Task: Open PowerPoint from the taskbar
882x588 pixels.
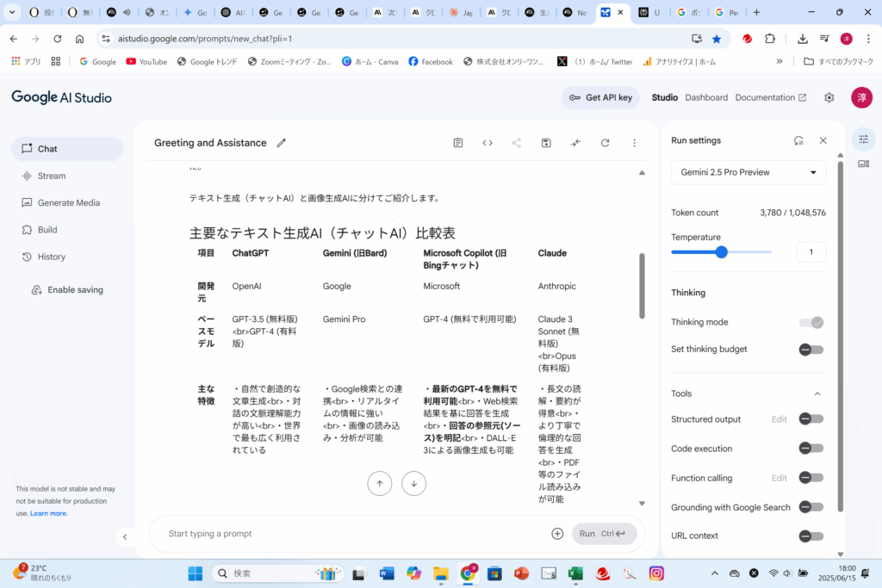Action: tap(521, 573)
